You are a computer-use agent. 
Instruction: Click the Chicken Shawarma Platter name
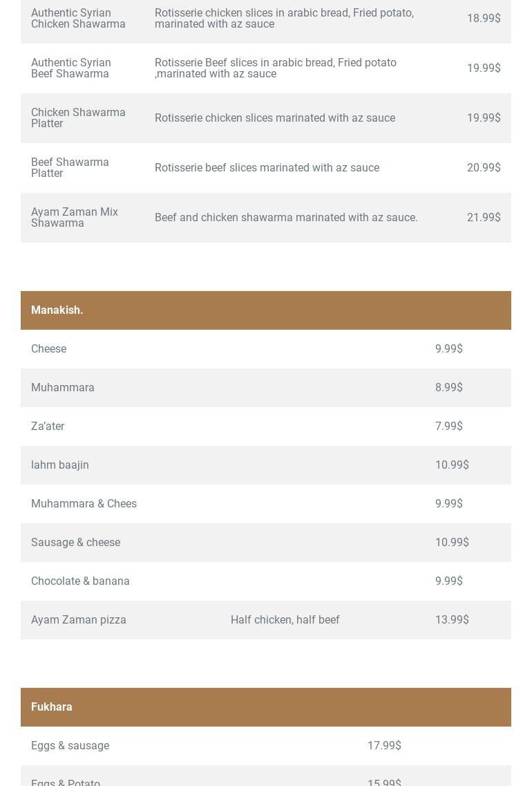coord(78,118)
